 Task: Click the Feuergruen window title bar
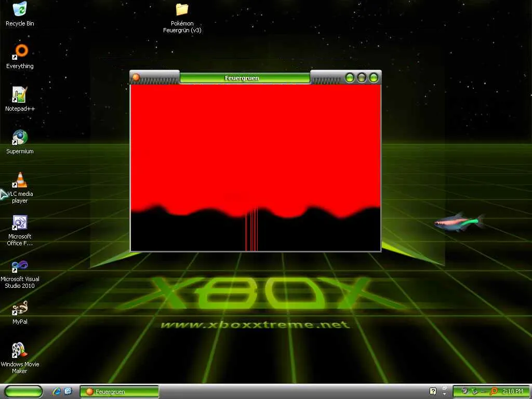(x=245, y=78)
